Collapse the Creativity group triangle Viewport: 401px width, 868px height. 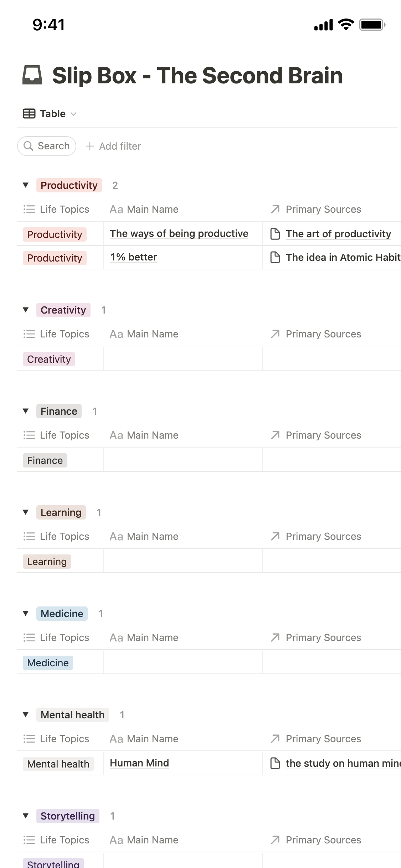point(26,310)
